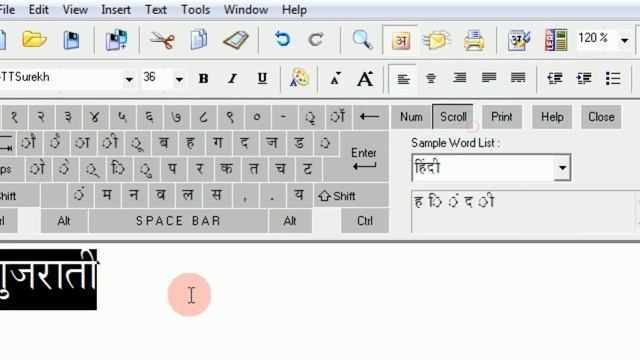Click the paste/eraser icon after copy

[x=236, y=40]
